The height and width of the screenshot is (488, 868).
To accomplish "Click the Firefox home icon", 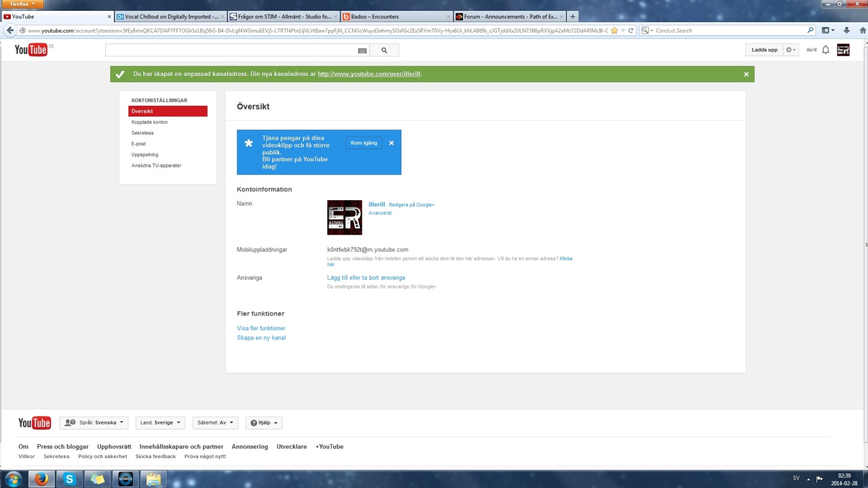I will pyautogui.click(x=863, y=30).
